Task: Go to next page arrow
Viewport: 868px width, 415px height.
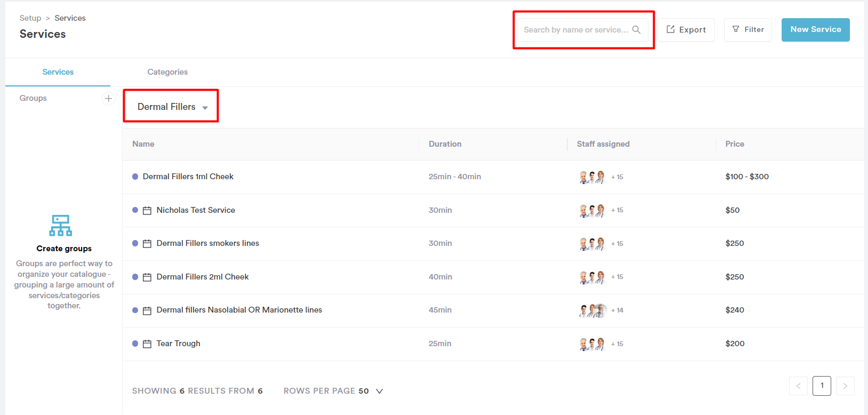Action: click(845, 386)
